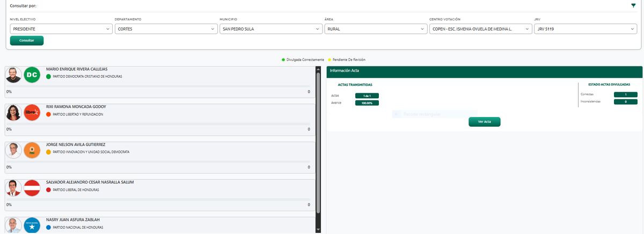The width and height of the screenshot is (644, 234).
Task: Click the red-white Partido Liberal logo icon
Action: coord(32,188)
